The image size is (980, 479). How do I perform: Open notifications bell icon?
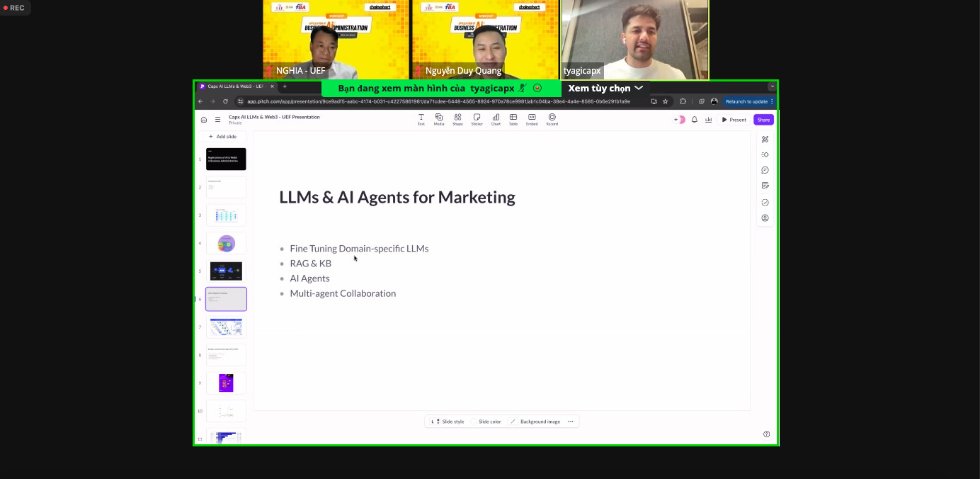click(695, 120)
